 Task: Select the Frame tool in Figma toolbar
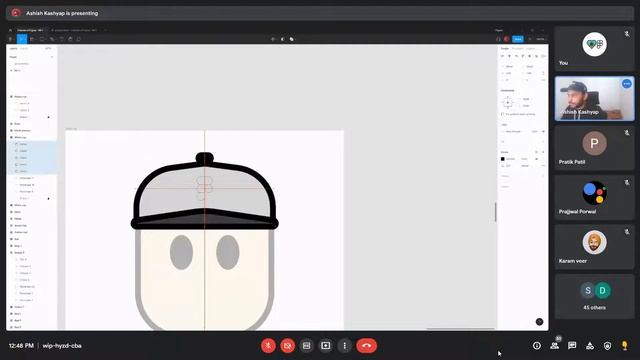point(32,39)
